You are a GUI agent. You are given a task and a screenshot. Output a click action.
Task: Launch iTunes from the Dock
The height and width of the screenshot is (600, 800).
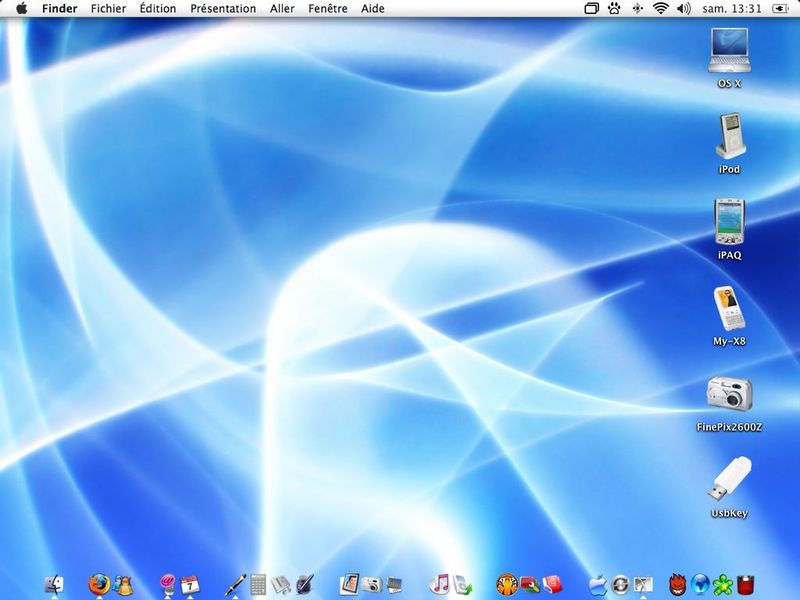439,585
